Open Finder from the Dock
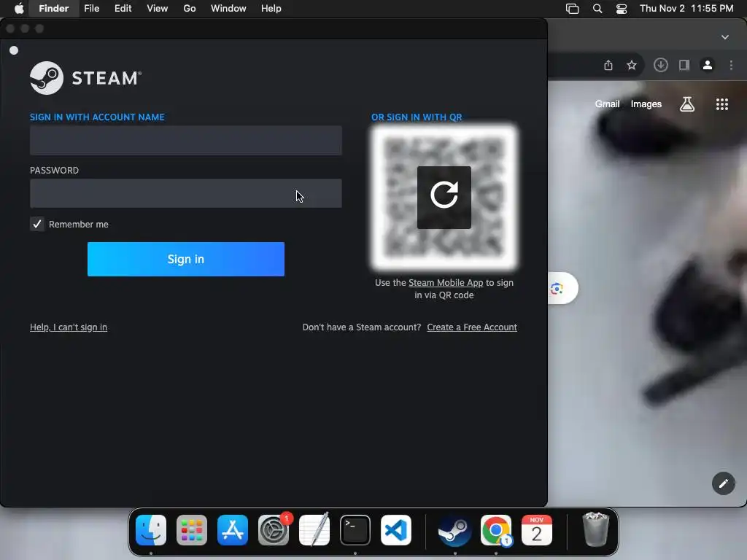747x560 pixels. [151, 530]
